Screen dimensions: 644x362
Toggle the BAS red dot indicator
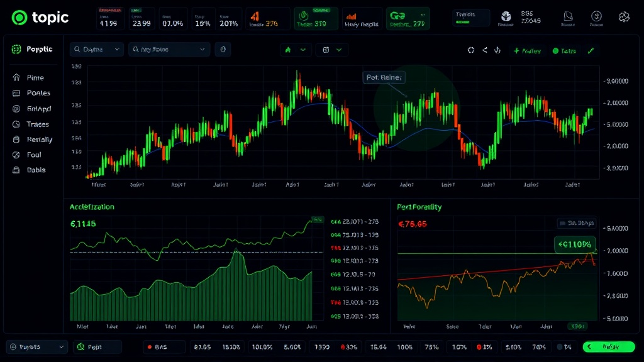point(150,347)
